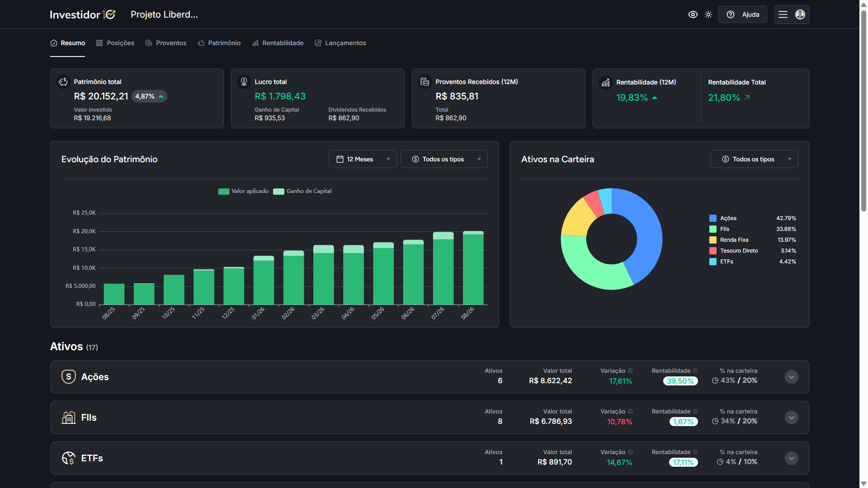Click the Rentabilidade info icon in Ações row

coord(695,371)
